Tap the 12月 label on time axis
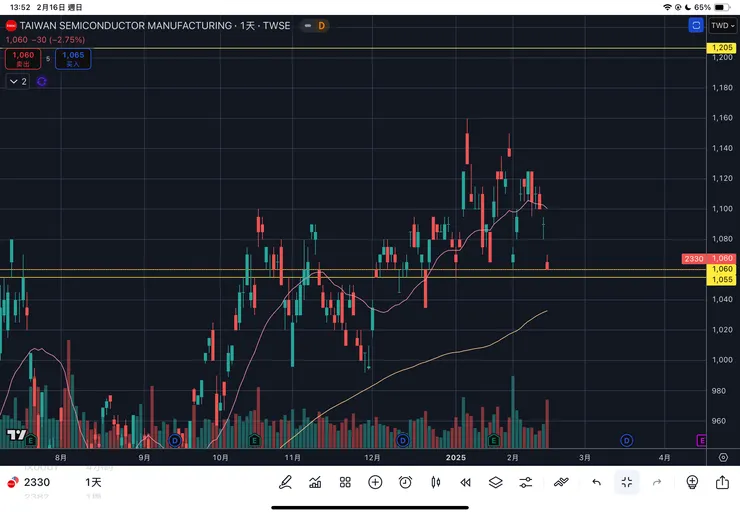The image size is (740, 514). (372, 458)
